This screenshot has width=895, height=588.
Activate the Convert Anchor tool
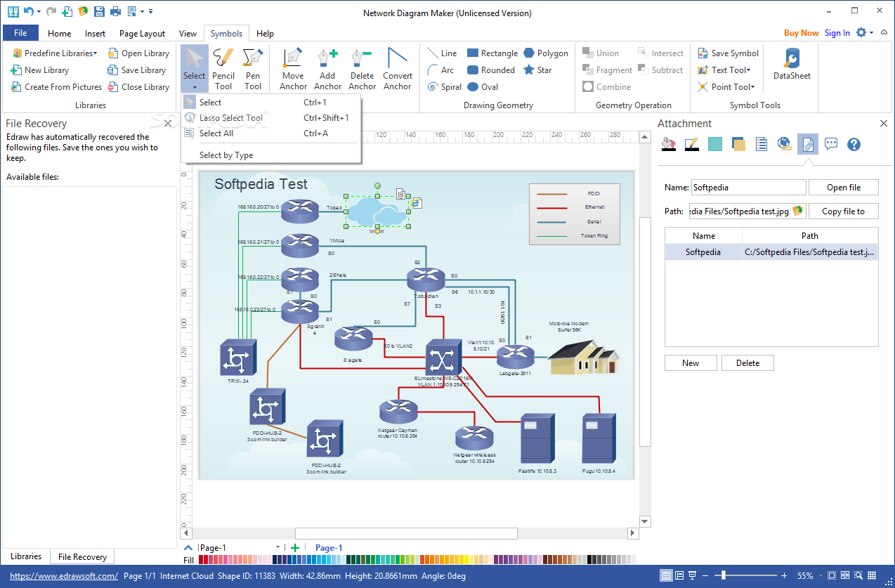coord(398,69)
